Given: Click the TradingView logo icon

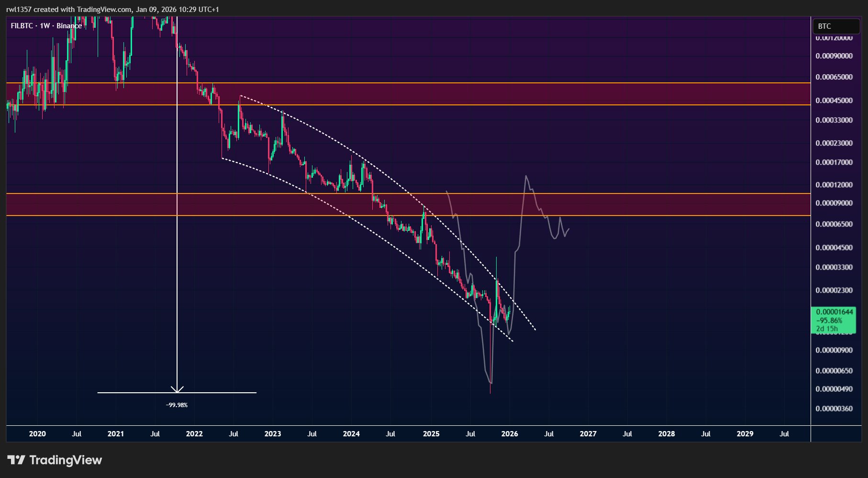Looking at the screenshot, I should 16,460.
